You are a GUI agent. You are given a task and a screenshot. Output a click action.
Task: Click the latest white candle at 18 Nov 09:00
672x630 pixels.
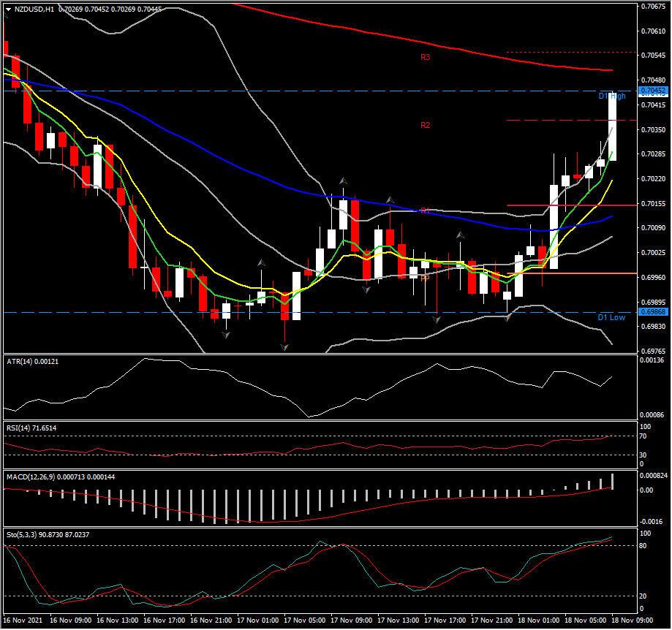point(613,126)
